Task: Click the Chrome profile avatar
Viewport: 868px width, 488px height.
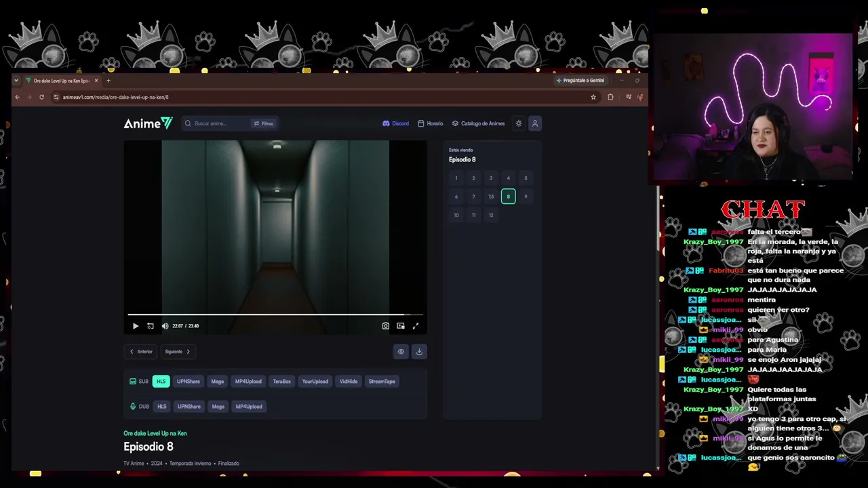Action: [640, 97]
